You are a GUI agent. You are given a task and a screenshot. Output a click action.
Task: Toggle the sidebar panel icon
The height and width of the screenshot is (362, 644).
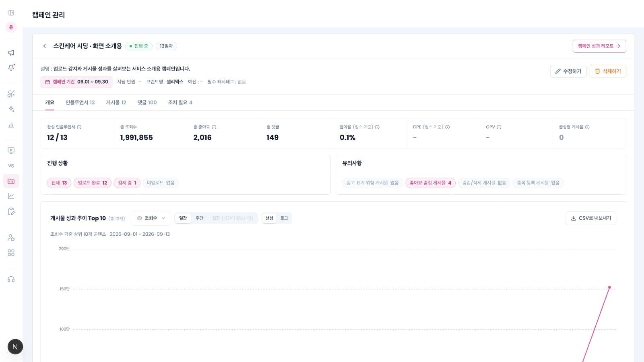pos(11,13)
